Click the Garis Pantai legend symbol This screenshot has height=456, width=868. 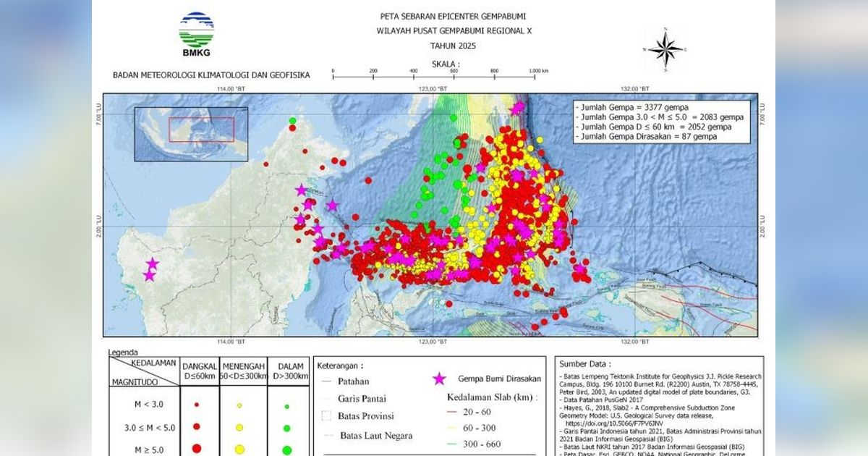(327, 397)
